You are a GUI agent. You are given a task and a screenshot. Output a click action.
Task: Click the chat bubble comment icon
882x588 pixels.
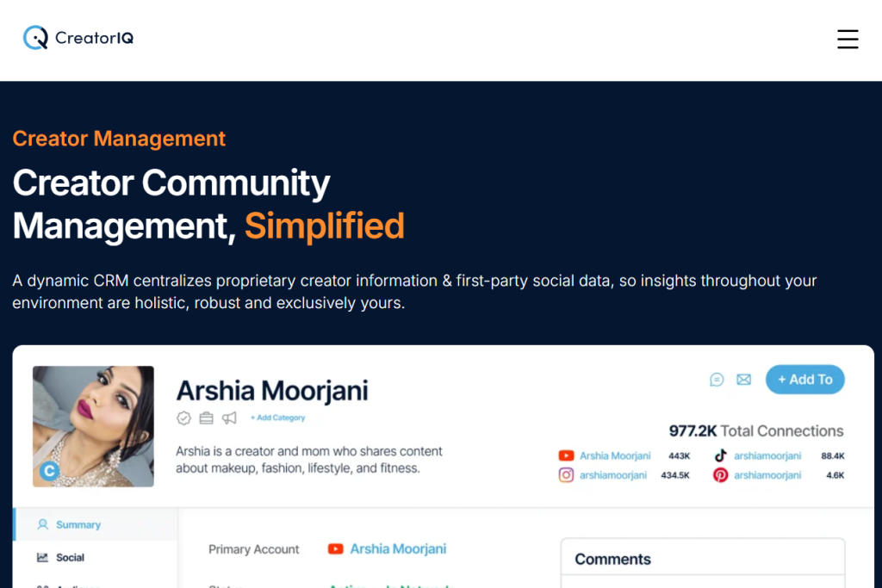pos(717,380)
